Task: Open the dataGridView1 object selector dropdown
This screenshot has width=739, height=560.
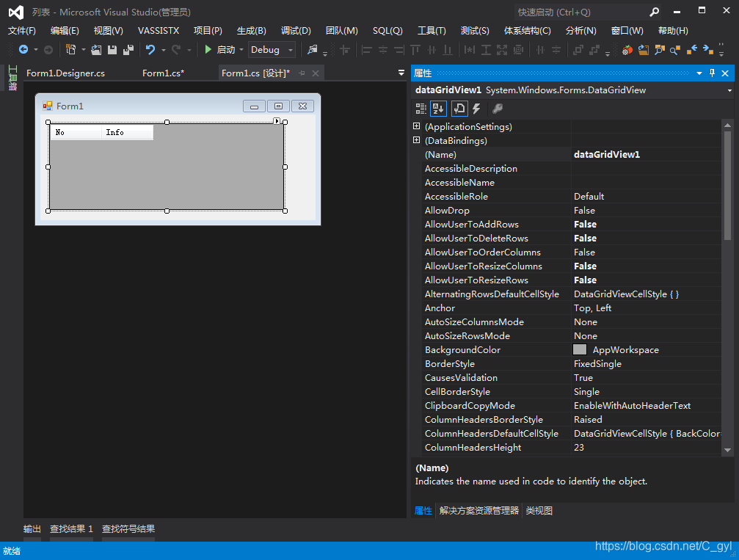Action: pos(729,90)
